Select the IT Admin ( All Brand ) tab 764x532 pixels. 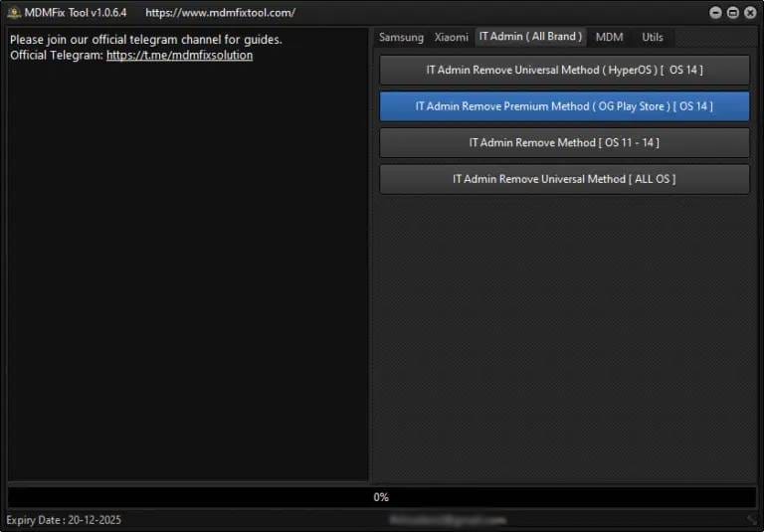click(530, 37)
